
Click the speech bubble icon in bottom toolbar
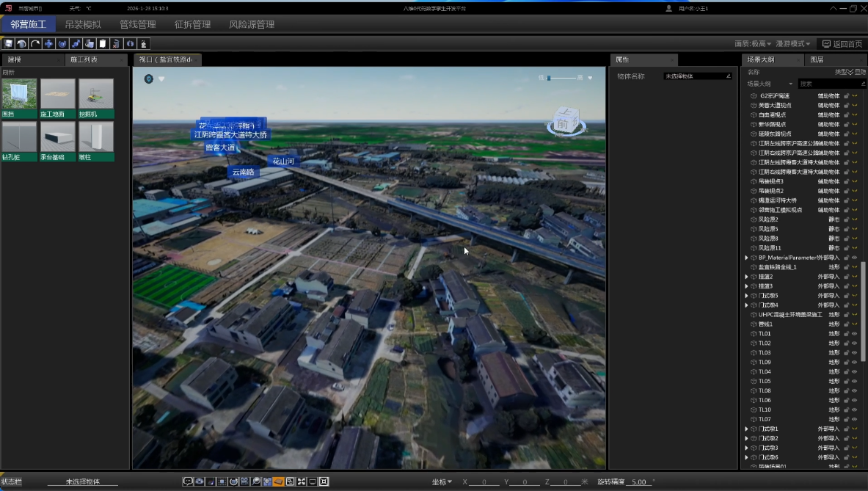tap(188, 481)
